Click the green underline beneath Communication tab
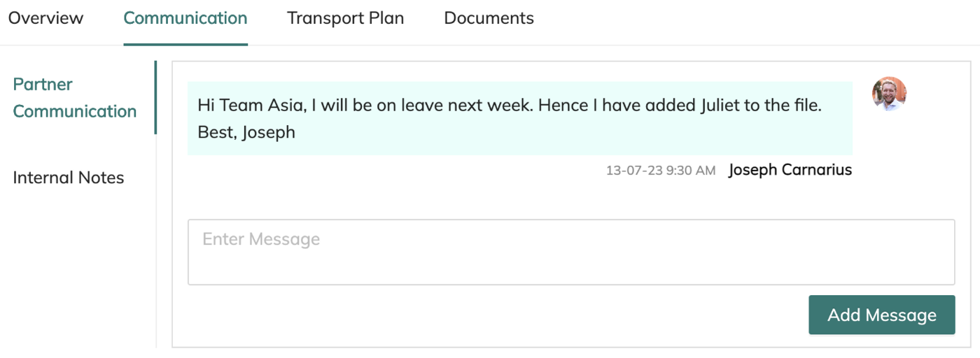 click(x=185, y=44)
